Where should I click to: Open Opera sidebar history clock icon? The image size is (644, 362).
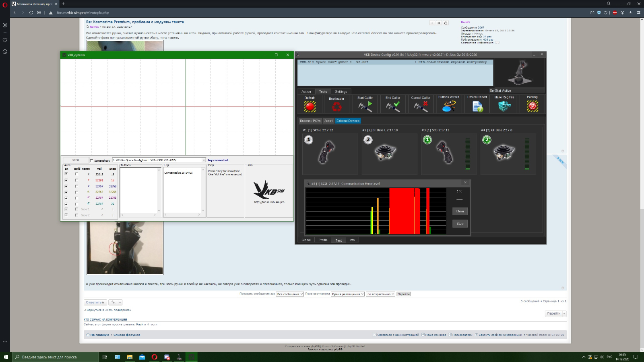point(5,51)
